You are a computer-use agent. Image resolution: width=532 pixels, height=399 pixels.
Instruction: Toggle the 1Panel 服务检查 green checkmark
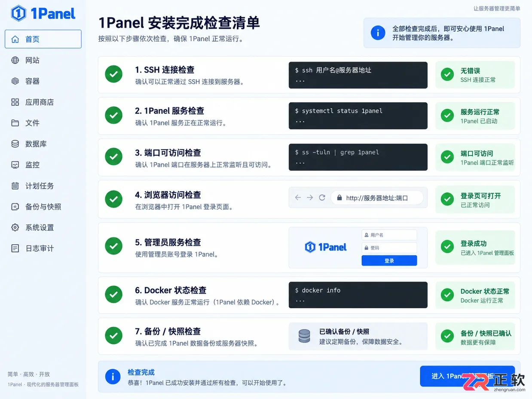click(x=113, y=115)
